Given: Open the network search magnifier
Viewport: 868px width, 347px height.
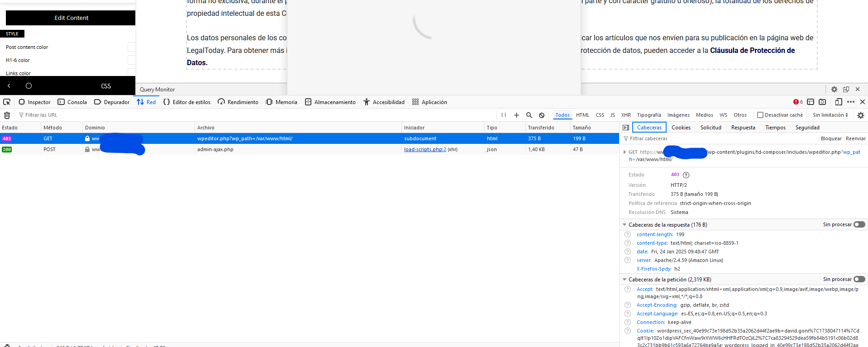Looking at the screenshot, I should [529, 115].
